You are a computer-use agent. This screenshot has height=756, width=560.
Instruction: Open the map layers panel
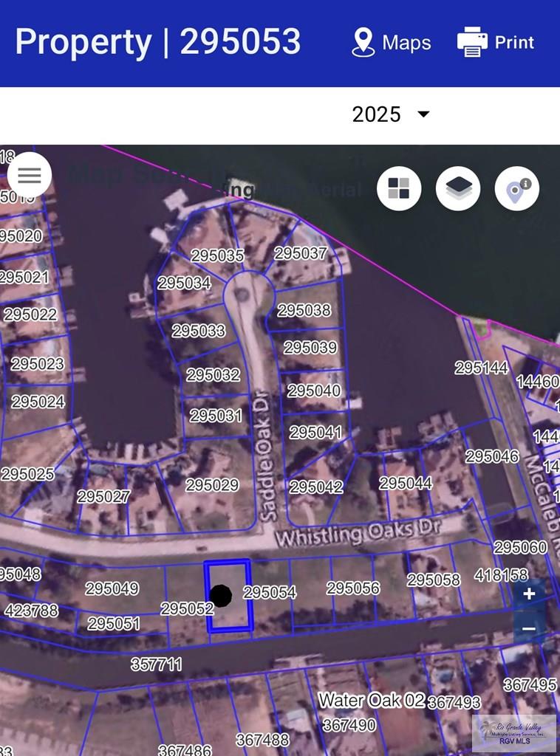click(x=458, y=189)
